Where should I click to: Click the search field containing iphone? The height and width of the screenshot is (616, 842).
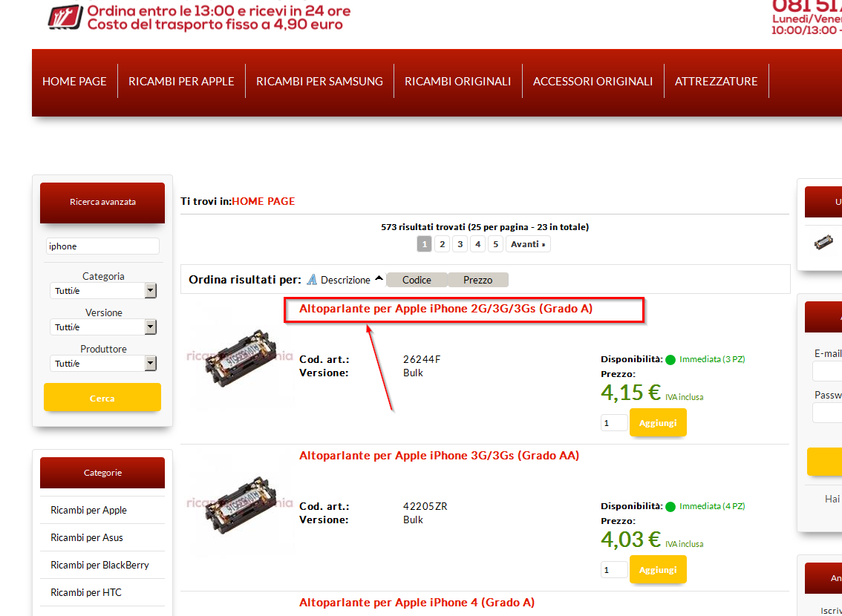tap(102, 246)
